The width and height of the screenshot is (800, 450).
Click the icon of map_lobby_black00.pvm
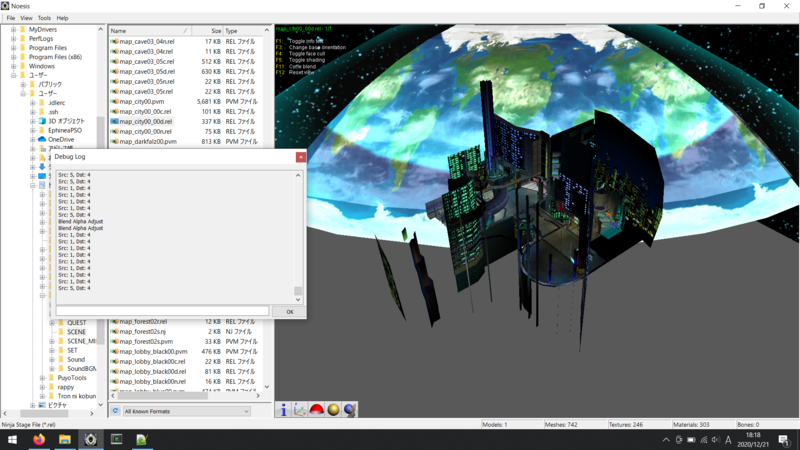(115, 352)
